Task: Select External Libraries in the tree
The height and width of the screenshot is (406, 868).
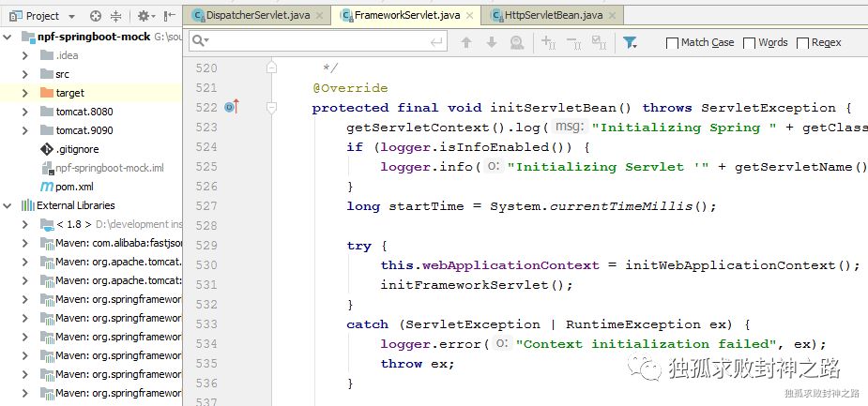Action: 75,205
